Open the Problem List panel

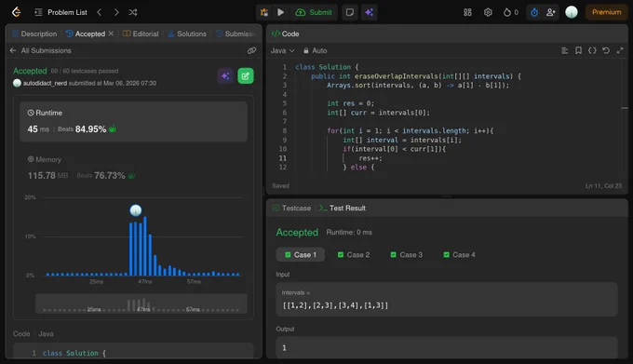point(61,12)
